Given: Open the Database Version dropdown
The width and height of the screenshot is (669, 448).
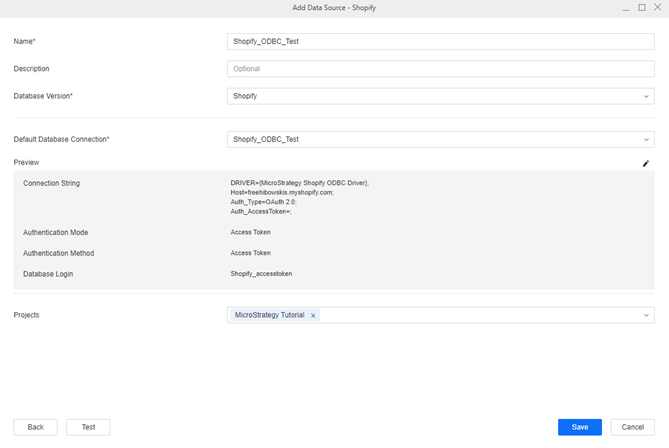Looking at the screenshot, I should 646,96.
